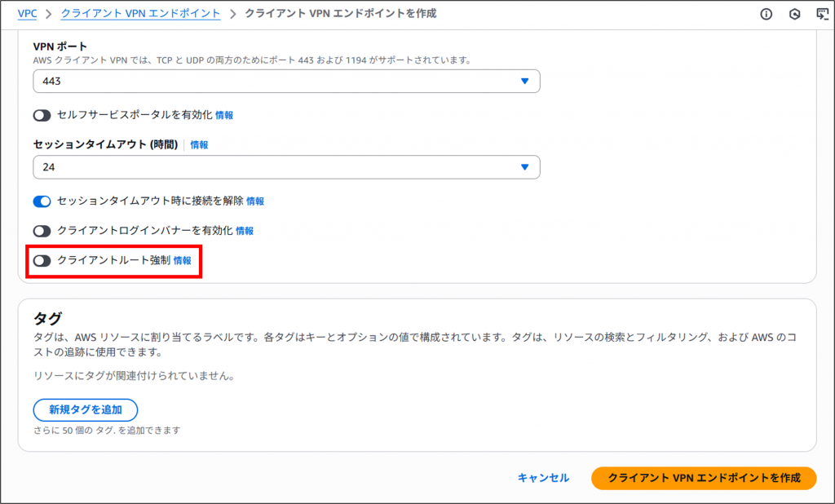Click the info circle icon in header

(x=766, y=14)
